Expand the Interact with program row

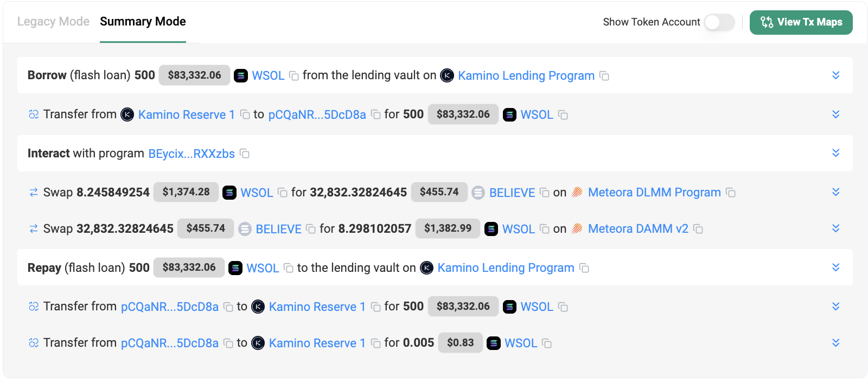(835, 153)
